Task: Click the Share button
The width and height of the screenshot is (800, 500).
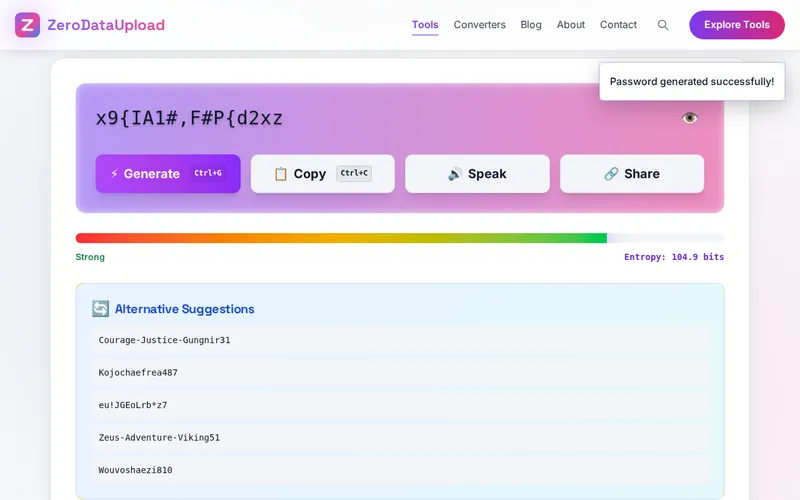Action: pyautogui.click(x=632, y=173)
